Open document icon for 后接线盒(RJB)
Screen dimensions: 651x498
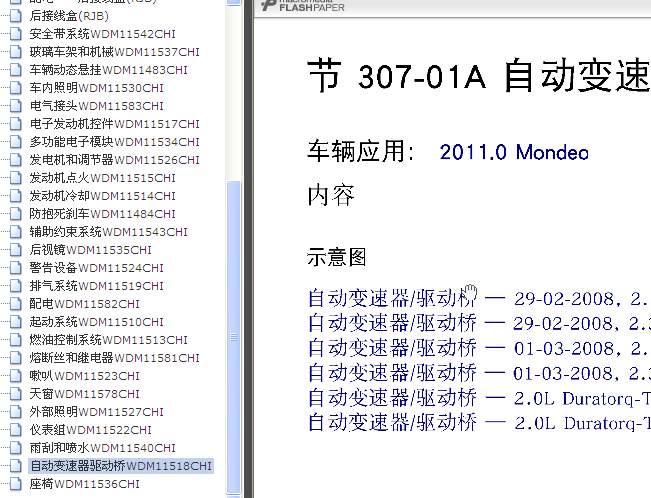(16, 16)
